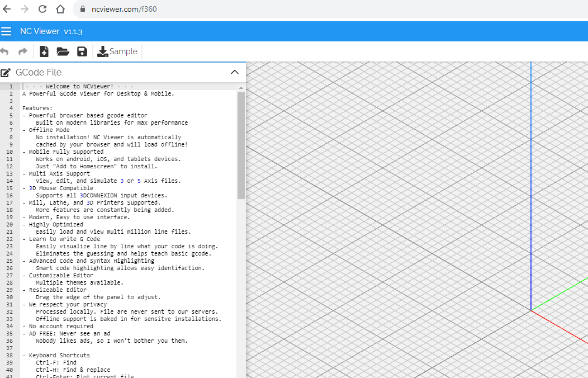
Task: Click the browser home icon
Action: tap(60, 9)
